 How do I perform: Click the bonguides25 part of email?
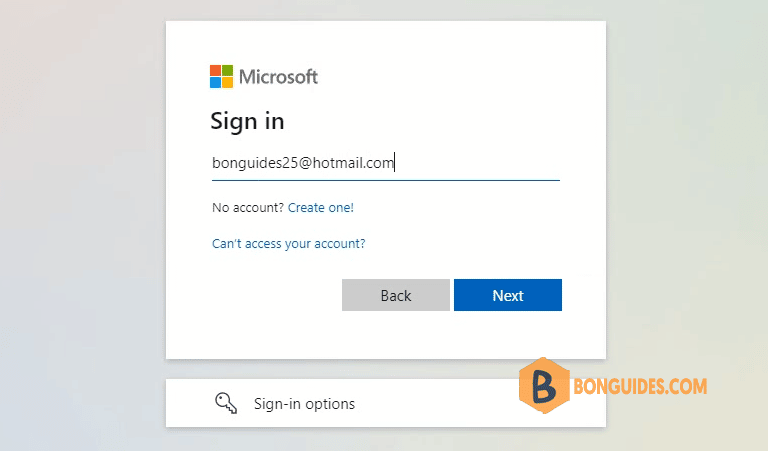(x=255, y=163)
